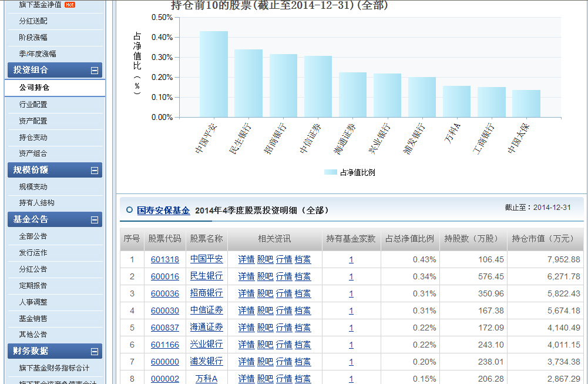
Task: Open 发行运作 sidebar item
Action: (33, 253)
